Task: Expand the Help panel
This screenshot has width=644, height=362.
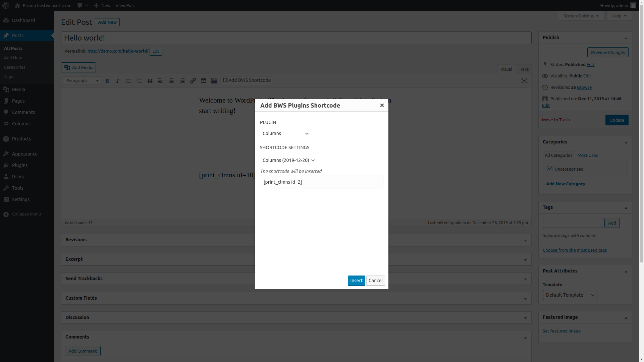Action: (619, 16)
